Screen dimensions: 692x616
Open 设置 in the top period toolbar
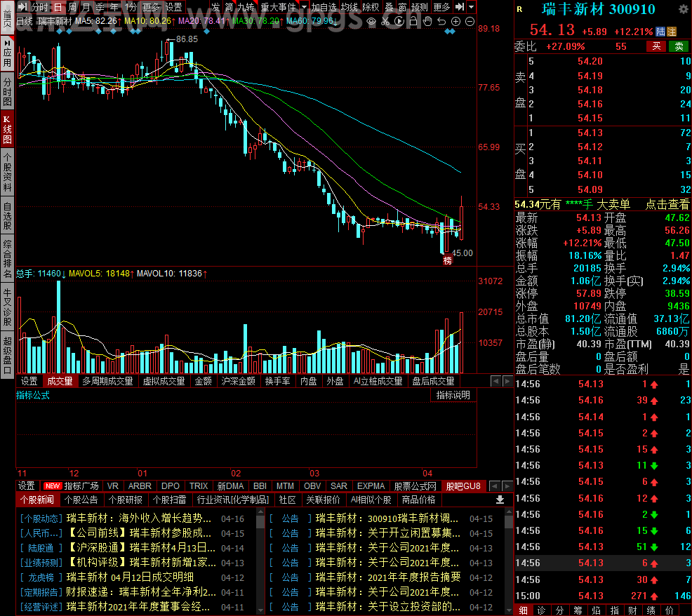(173, 7)
